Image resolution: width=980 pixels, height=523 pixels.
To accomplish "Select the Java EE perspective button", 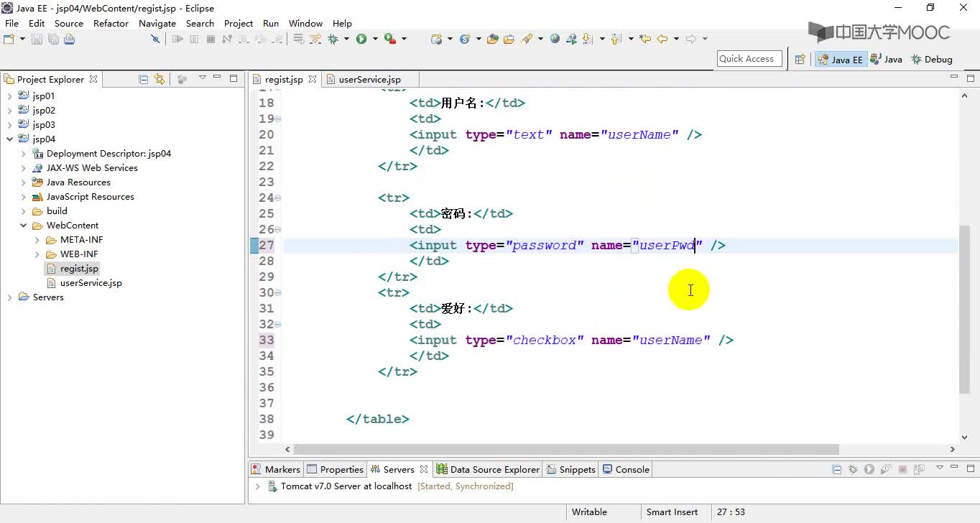I will click(x=840, y=60).
